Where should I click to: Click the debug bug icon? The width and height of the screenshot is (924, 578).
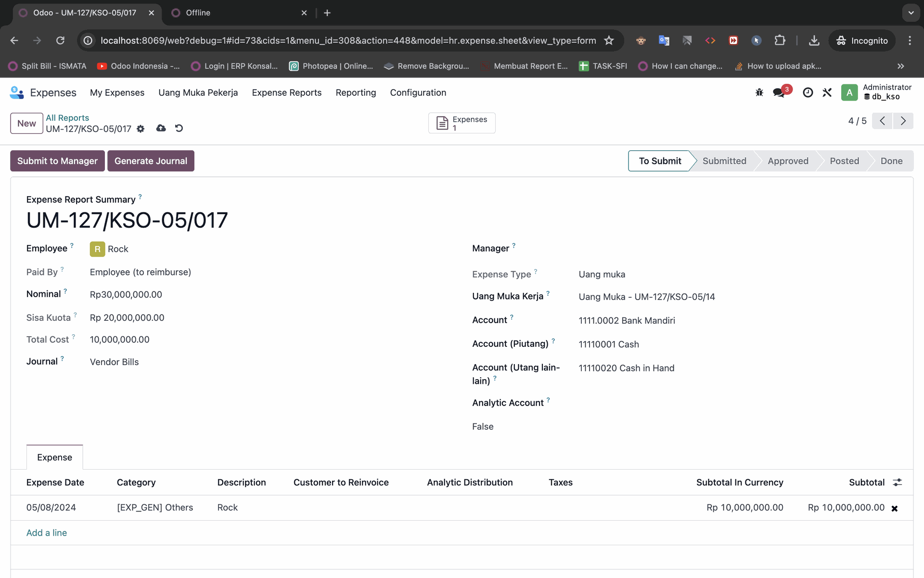tap(759, 92)
